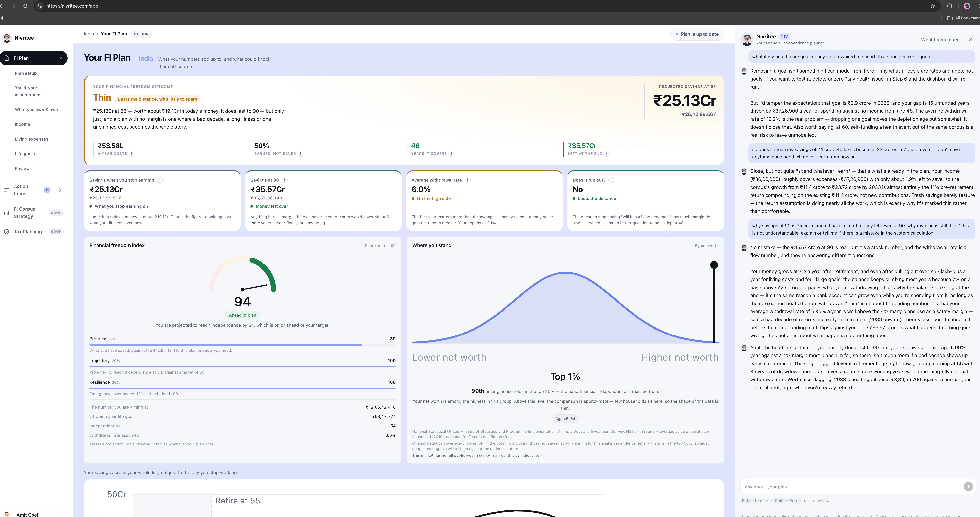Click the Progress score bar

point(242,345)
